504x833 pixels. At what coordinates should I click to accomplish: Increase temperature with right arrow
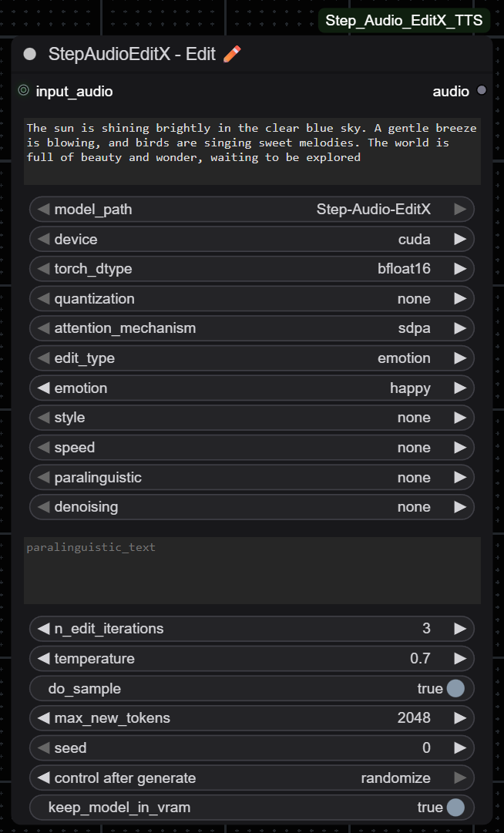point(460,658)
